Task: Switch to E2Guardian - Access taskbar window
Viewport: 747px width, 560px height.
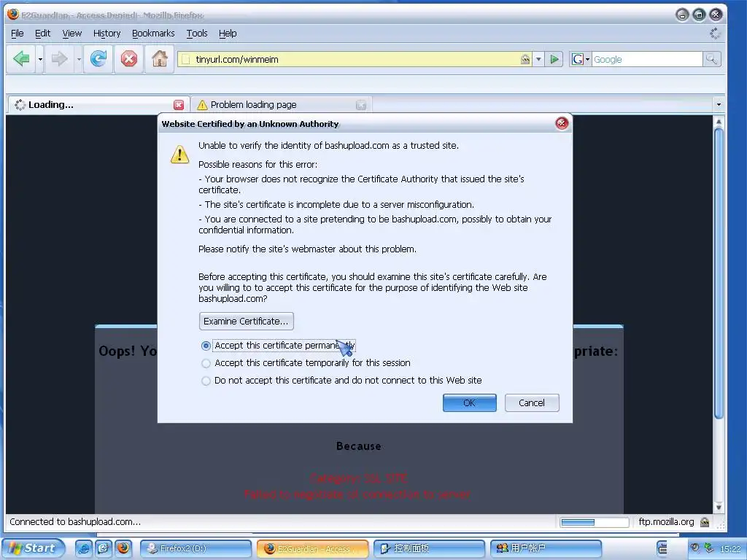Action: click(x=312, y=548)
